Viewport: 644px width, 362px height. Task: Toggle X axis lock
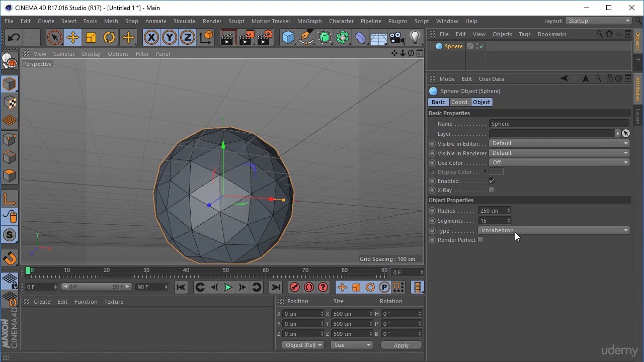click(151, 38)
